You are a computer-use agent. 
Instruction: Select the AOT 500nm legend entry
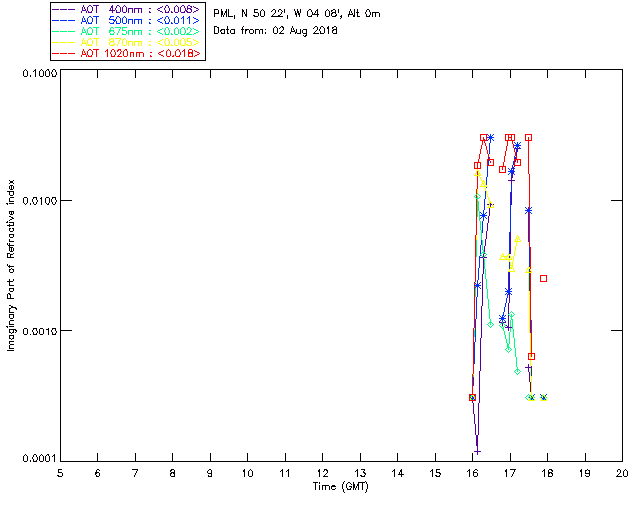[x=127, y=20]
